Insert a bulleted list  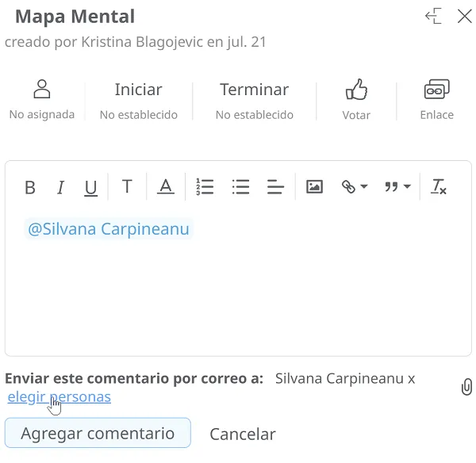coord(240,186)
